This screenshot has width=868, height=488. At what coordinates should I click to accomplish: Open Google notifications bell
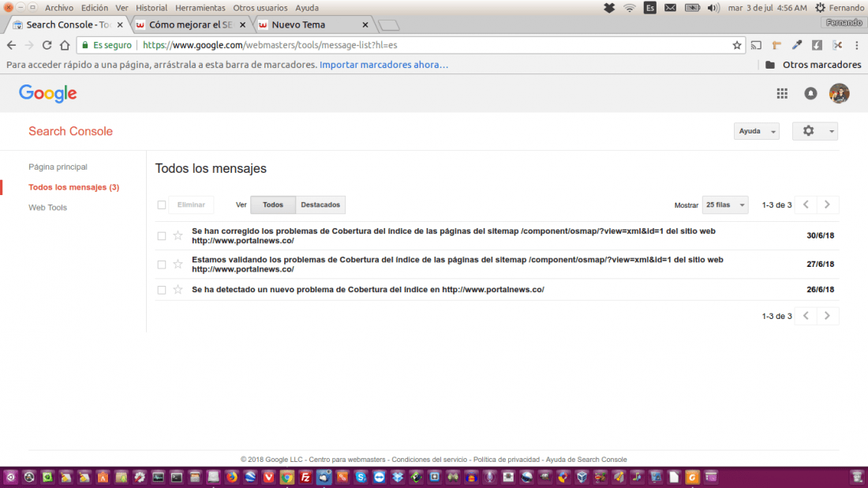tap(810, 94)
